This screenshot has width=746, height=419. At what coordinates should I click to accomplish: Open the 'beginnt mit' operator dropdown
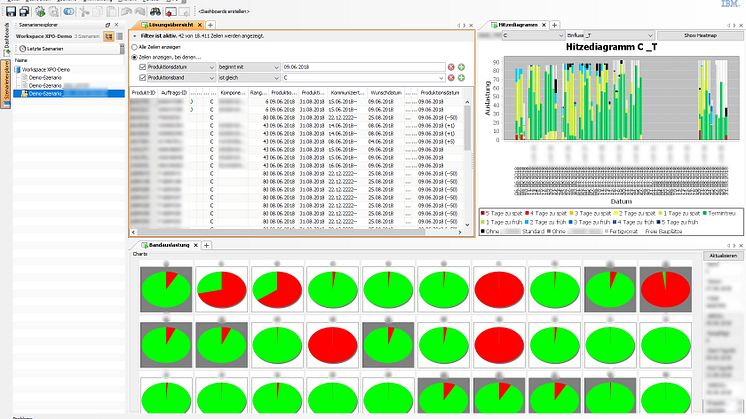click(x=276, y=67)
